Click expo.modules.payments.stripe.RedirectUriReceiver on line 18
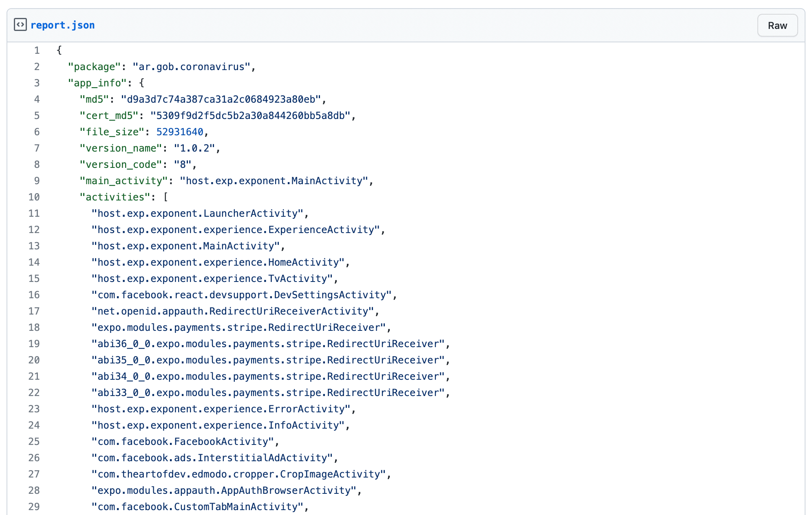The height and width of the screenshot is (515, 812). tap(239, 328)
